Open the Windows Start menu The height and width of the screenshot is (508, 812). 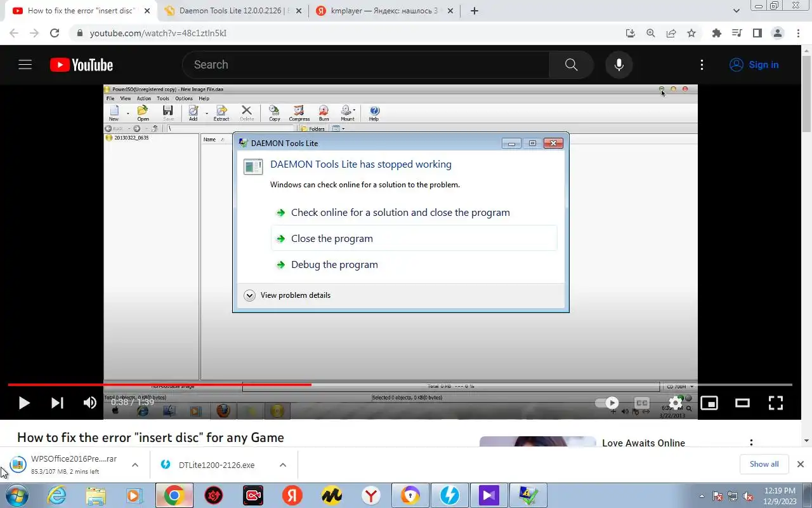pyautogui.click(x=16, y=495)
